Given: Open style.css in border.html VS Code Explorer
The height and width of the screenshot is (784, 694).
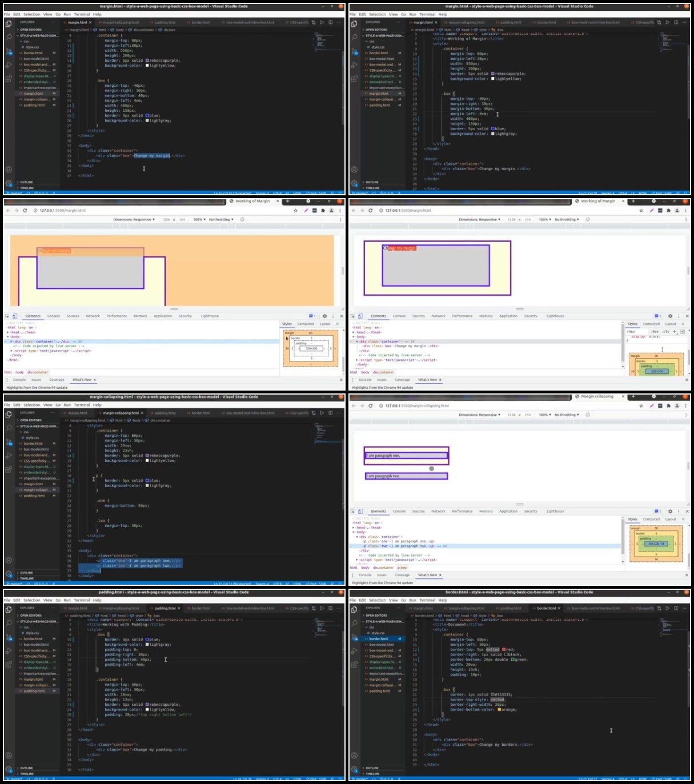Looking at the screenshot, I should pos(378,633).
